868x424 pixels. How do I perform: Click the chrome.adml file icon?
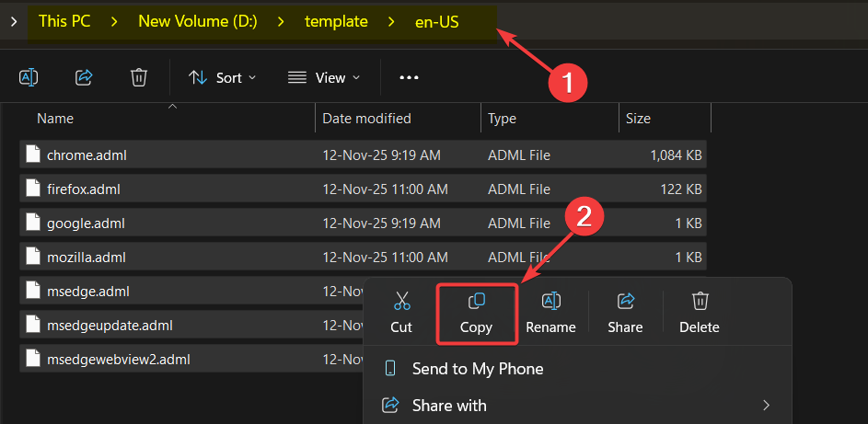point(33,155)
